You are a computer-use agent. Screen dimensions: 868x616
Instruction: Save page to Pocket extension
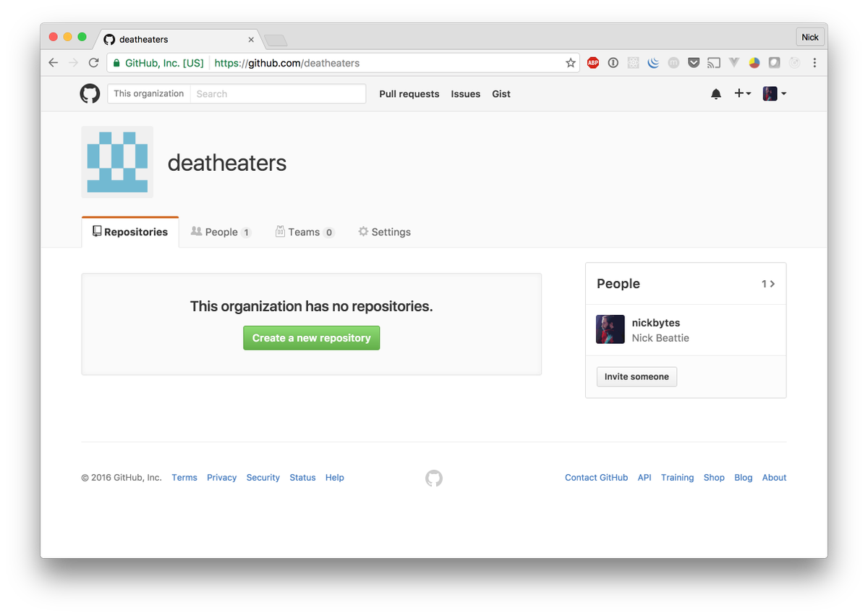tap(694, 63)
